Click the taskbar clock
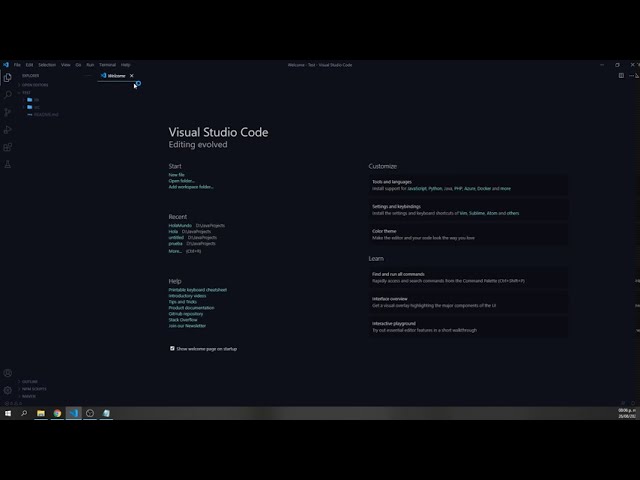The height and width of the screenshot is (480, 640). coord(627,413)
